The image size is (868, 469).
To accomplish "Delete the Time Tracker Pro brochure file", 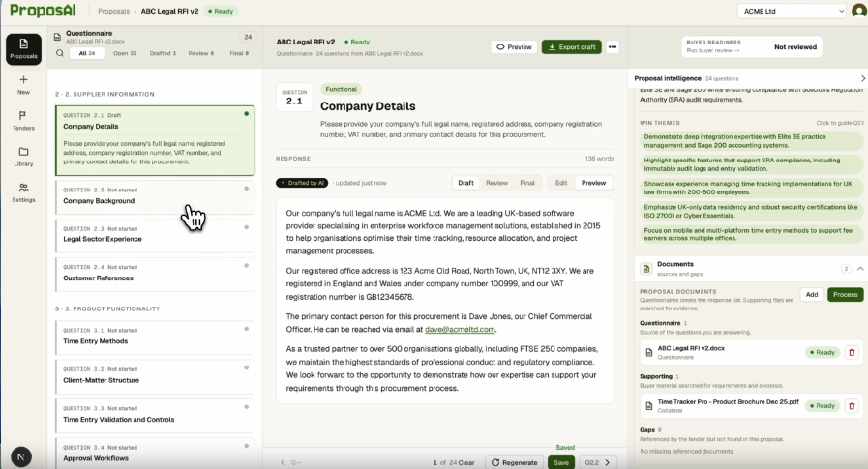I will [852, 406].
